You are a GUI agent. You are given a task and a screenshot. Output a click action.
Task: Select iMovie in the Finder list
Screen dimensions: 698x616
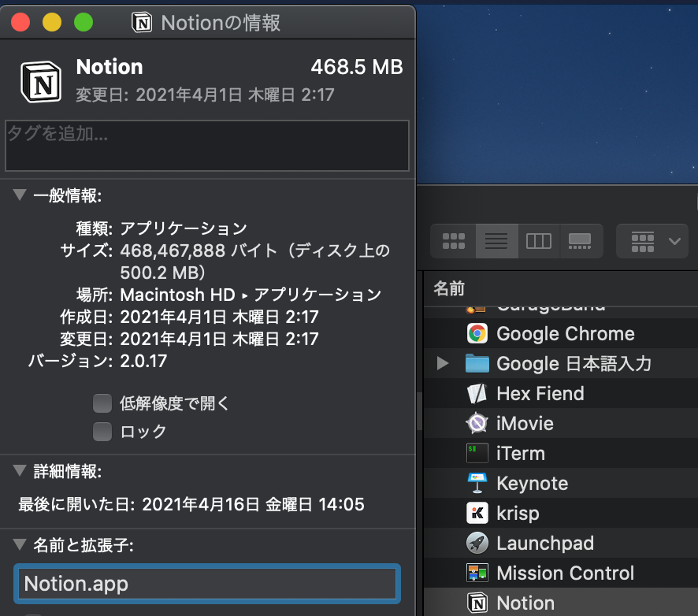pos(525,423)
